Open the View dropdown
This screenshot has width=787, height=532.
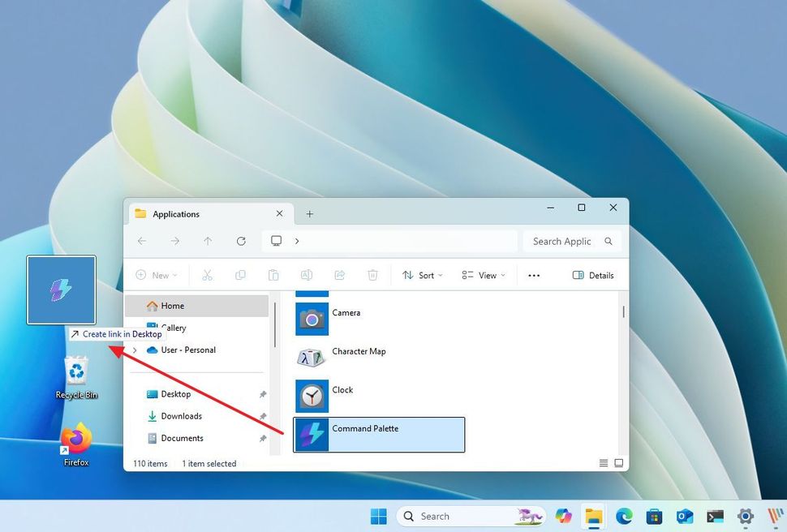(x=482, y=275)
